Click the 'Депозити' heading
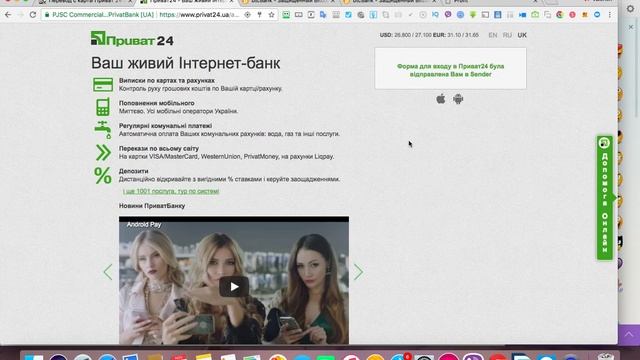This screenshot has height=360, width=640. point(133,171)
